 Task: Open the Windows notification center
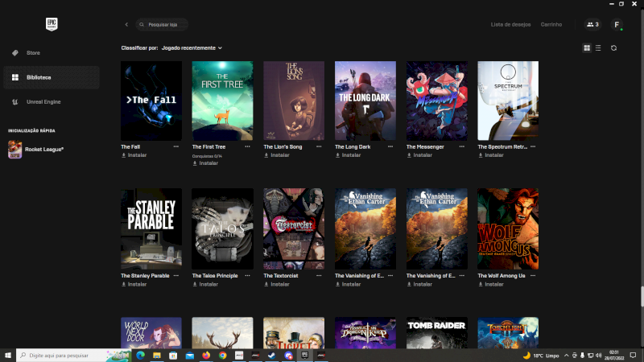pyautogui.click(x=633, y=356)
